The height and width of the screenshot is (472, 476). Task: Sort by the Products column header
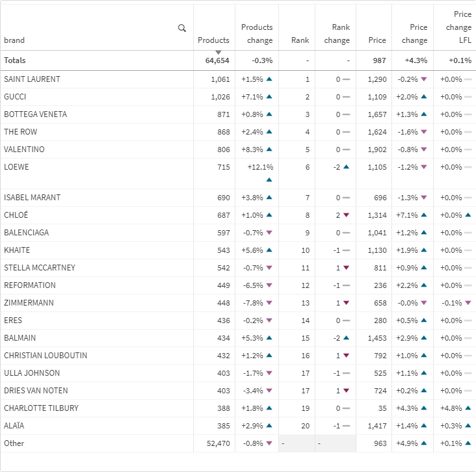pos(213,40)
